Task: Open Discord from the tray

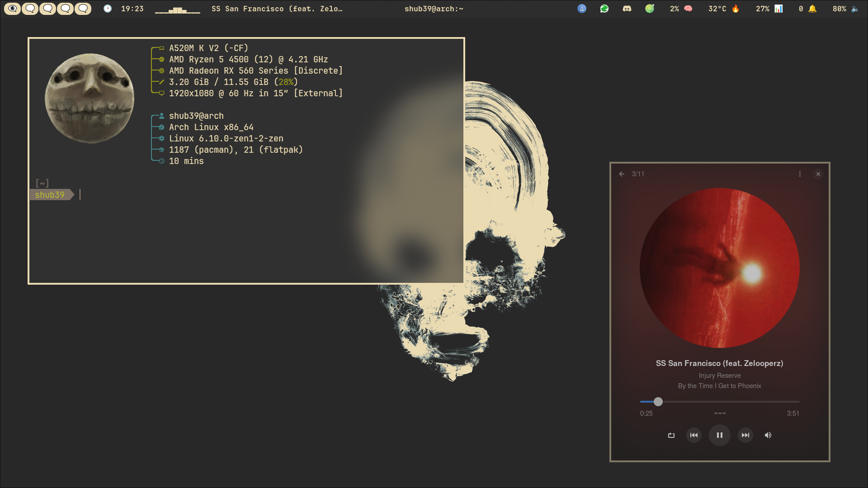Action: point(627,9)
